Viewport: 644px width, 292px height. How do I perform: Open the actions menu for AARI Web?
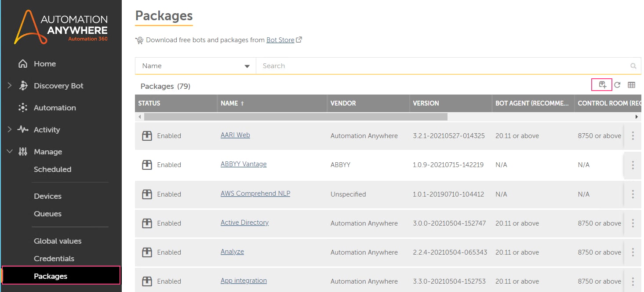(633, 135)
